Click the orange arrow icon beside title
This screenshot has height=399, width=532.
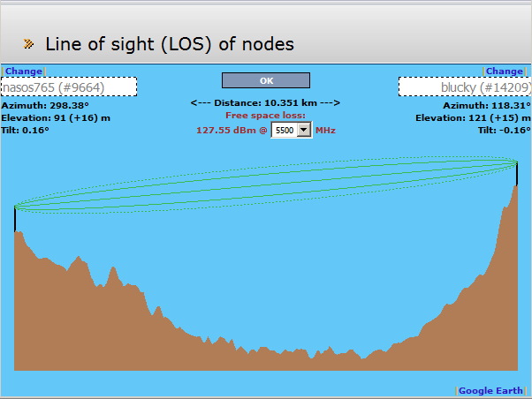coord(28,44)
